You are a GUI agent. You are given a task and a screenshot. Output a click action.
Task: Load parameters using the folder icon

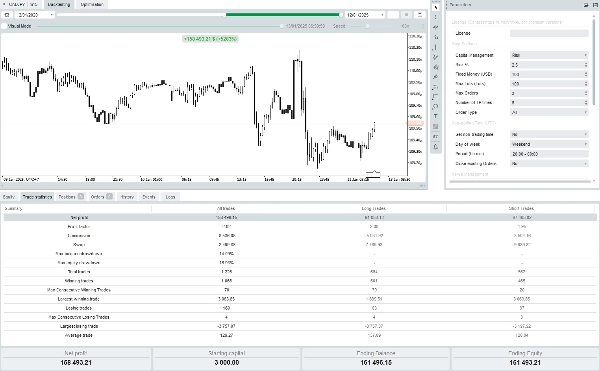(x=587, y=5)
